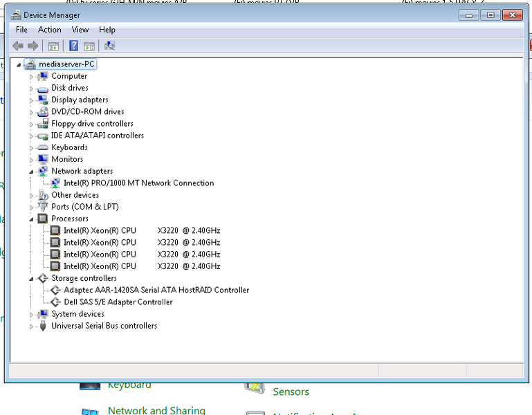532x415 pixels.
Task: Select Intel(R) PRO/1000 MT Network Connection text
Action: (139, 183)
